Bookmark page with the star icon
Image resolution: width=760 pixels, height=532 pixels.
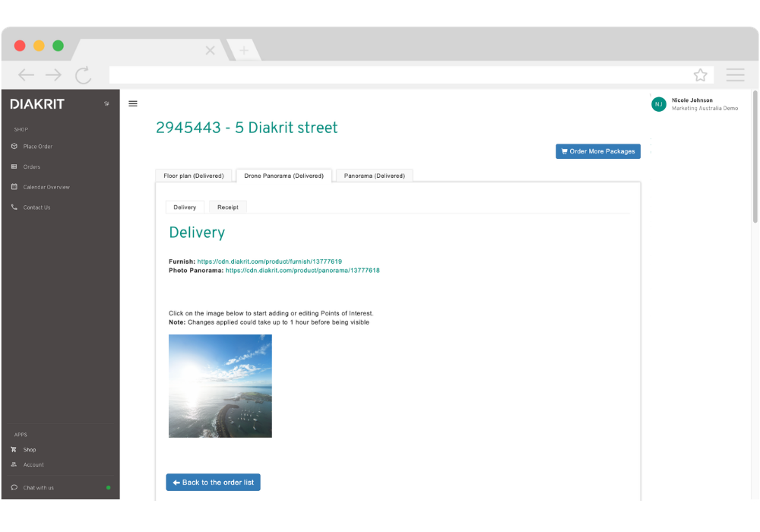click(700, 75)
